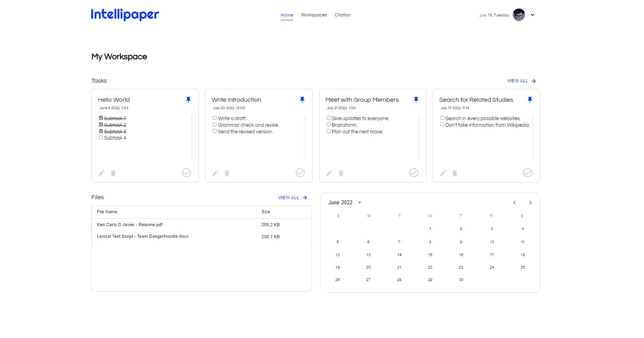
Task: Click the Intellipaper logo
Action: tap(125, 15)
